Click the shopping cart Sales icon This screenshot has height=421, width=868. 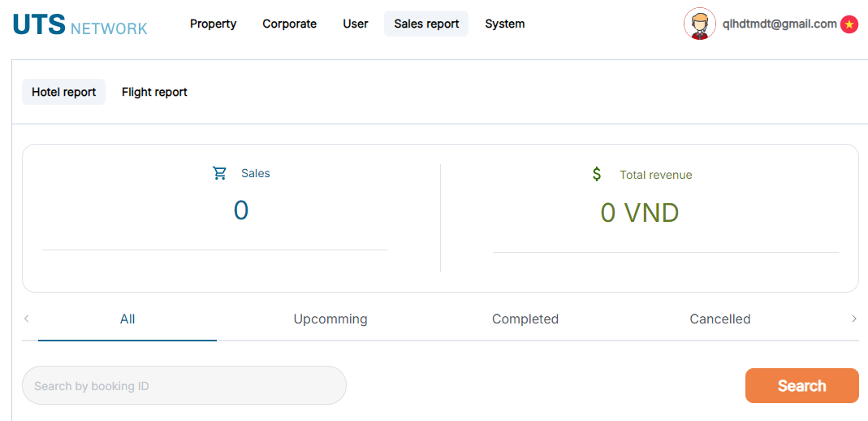click(220, 173)
